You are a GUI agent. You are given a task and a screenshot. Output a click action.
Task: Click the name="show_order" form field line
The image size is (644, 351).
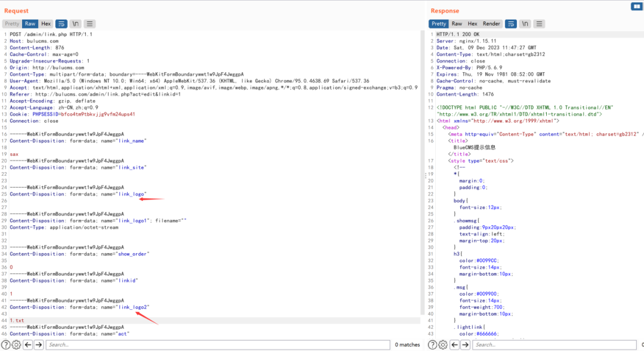(80, 254)
